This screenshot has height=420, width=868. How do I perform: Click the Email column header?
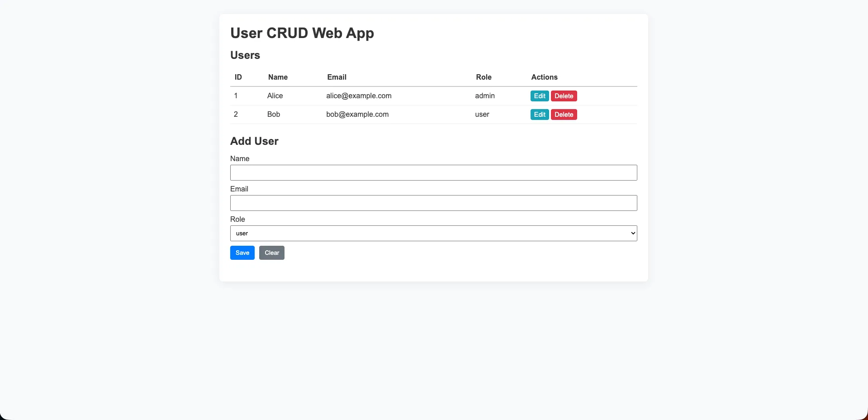tap(337, 77)
